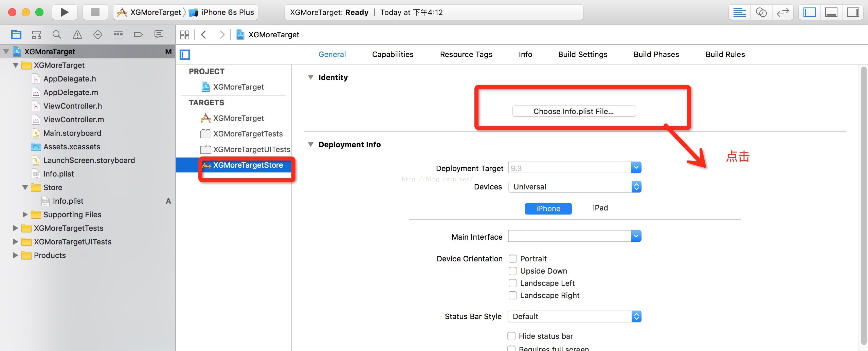Image resolution: width=868 pixels, height=351 pixels.
Task: Expand the Supporting Files folder
Action: coord(25,215)
